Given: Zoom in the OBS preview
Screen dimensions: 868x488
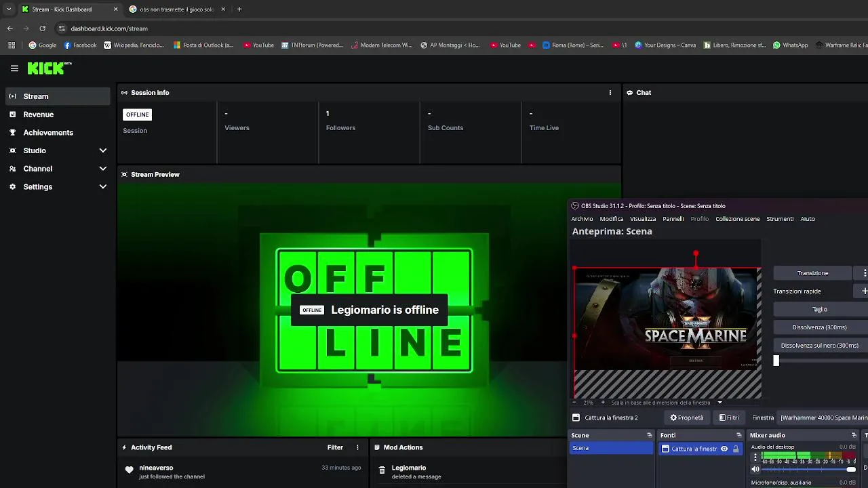Looking at the screenshot, I should click(602, 403).
